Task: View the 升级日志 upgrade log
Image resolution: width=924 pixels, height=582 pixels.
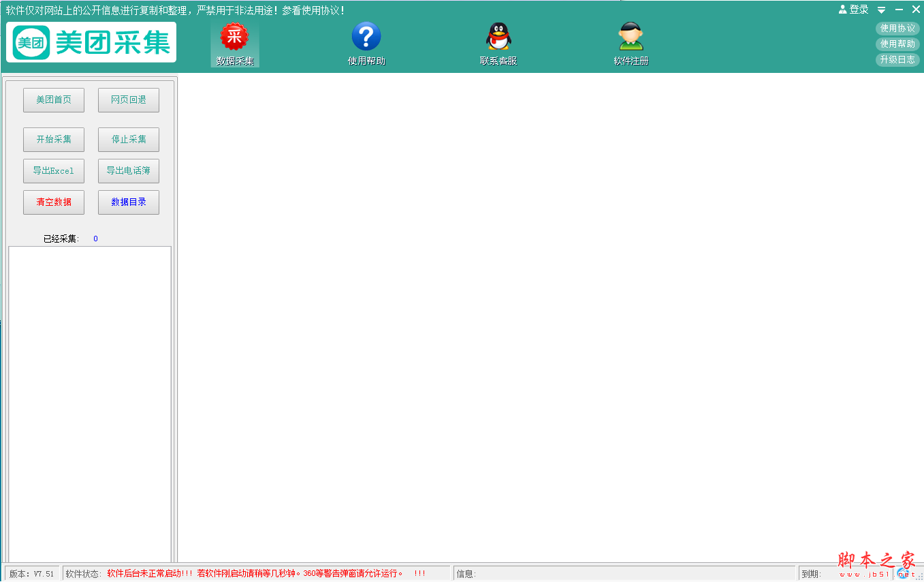Action: pos(897,60)
